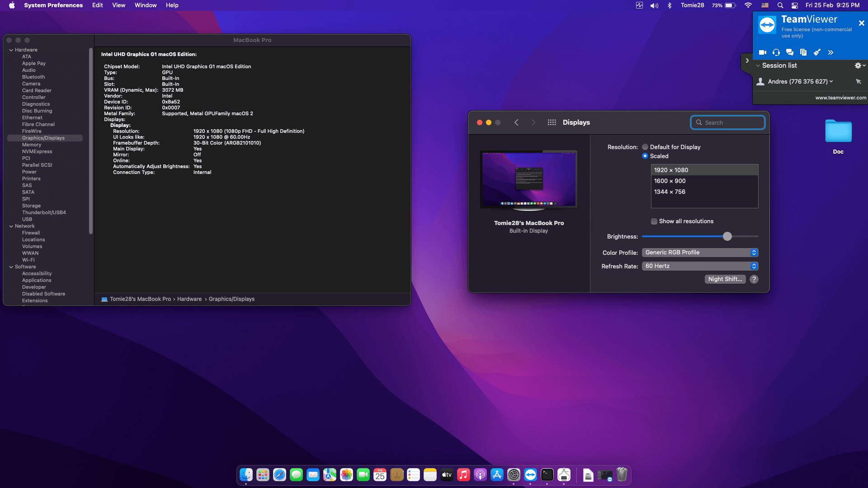
Task: Open the Trash in the Dock
Action: [x=622, y=475]
